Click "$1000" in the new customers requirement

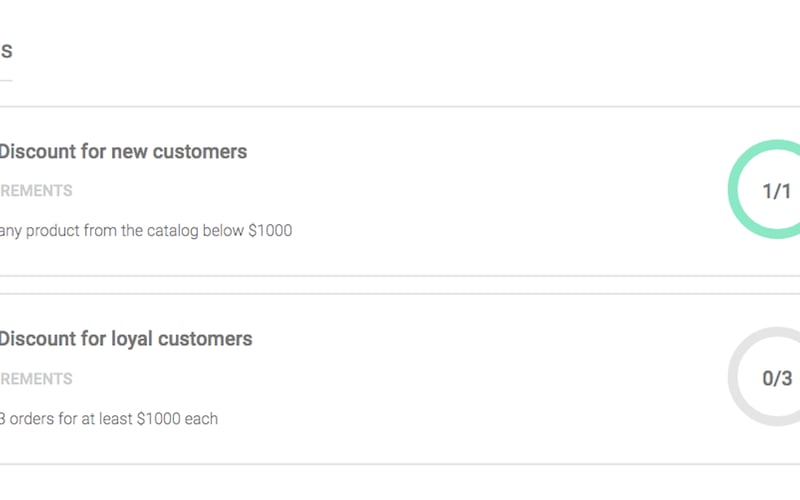point(270,230)
